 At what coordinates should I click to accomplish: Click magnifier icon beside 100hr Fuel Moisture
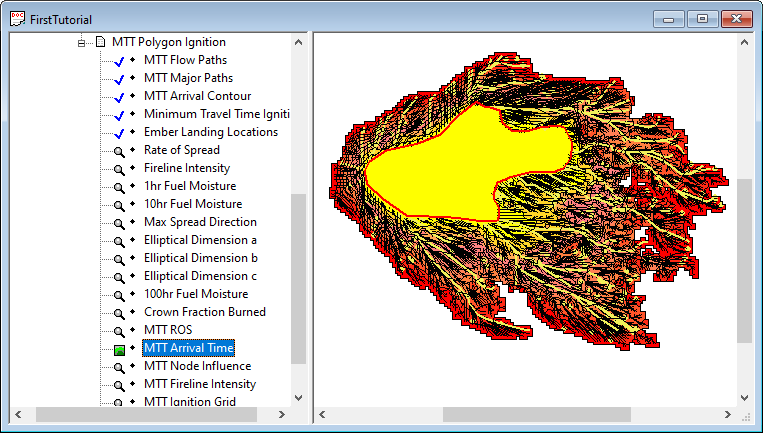pyautogui.click(x=119, y=295)
